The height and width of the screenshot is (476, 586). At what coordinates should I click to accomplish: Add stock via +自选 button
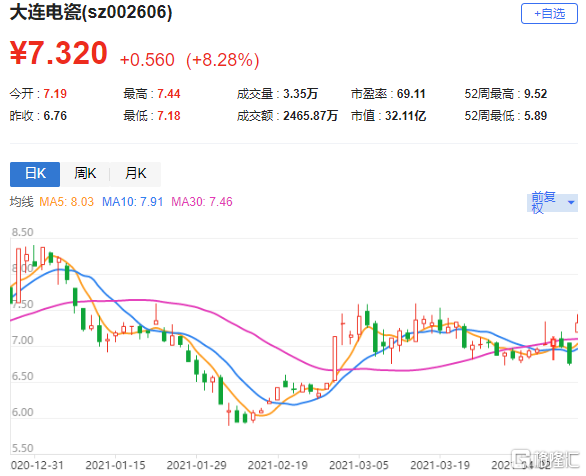[549, 14]
